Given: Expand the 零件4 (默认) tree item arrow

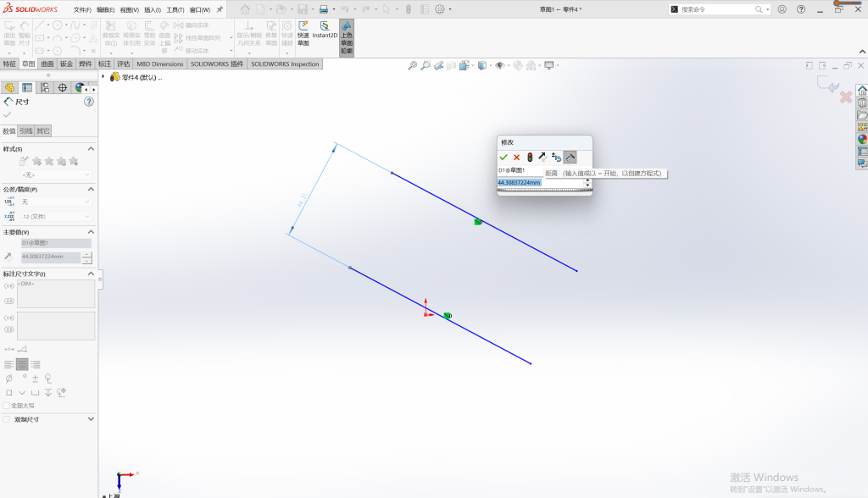Looking at the screenshot, I should (x=103, y=77).
